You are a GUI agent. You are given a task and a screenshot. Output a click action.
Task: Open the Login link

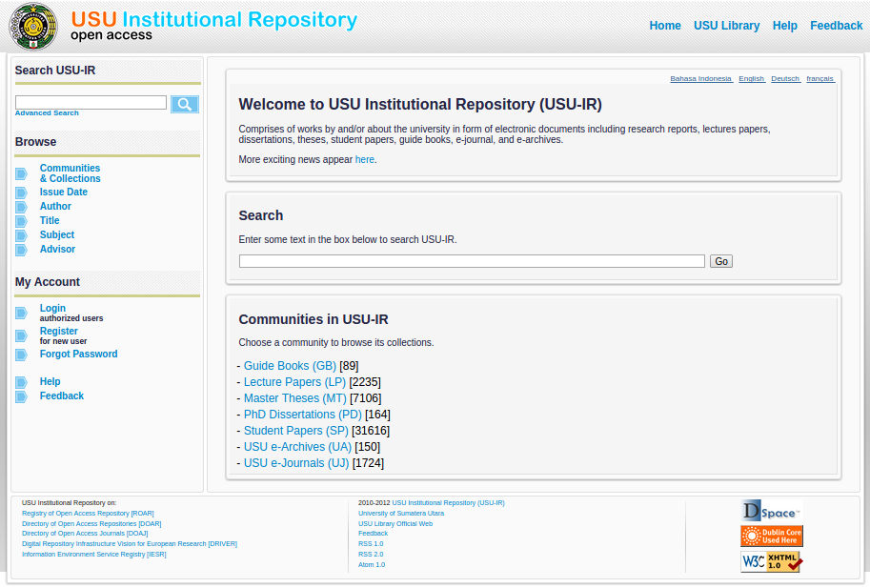point(52,309)
